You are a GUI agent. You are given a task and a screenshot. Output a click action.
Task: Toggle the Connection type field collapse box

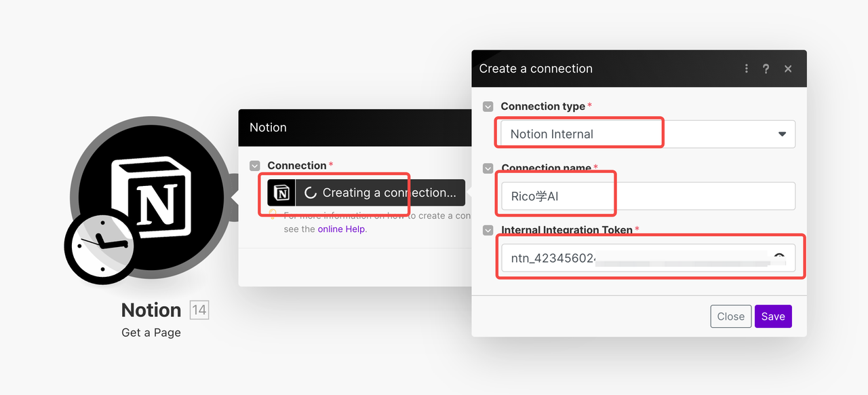(x=488, y=107)
